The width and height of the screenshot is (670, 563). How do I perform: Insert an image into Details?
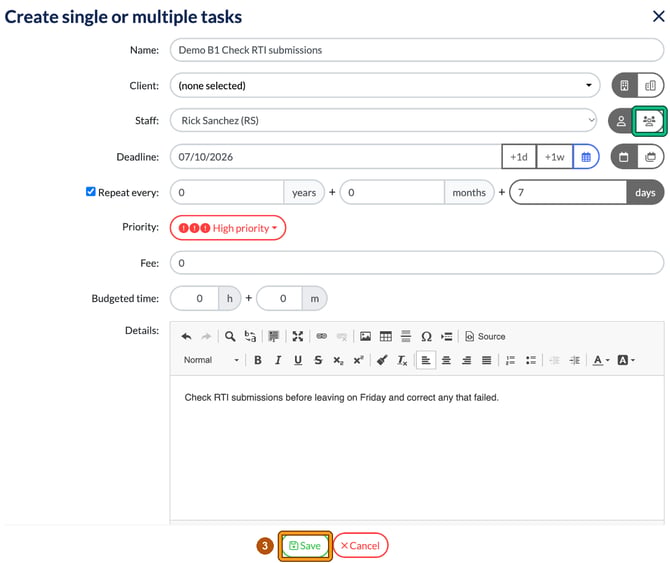coord(365,337)
